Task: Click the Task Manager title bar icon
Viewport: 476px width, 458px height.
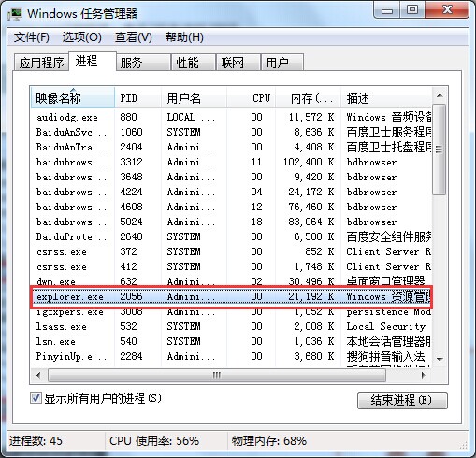Action: click(x=15, y=14)
